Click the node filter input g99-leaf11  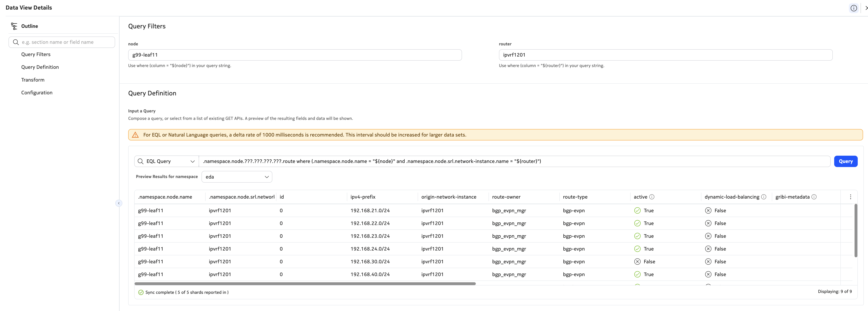(295, 55)
